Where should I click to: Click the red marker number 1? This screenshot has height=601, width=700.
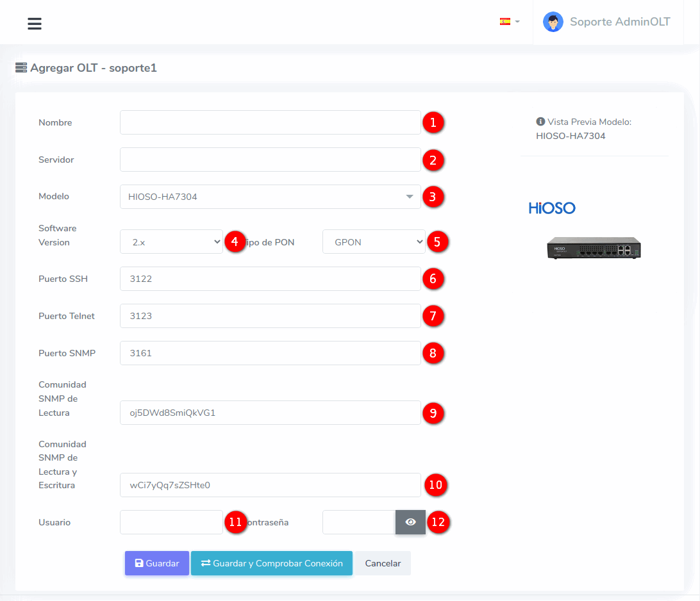coord(433,122)
